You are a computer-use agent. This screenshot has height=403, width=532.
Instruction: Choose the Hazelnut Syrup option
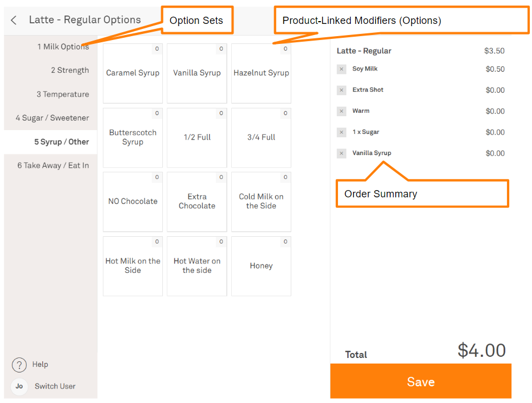(x=261, y=73)
